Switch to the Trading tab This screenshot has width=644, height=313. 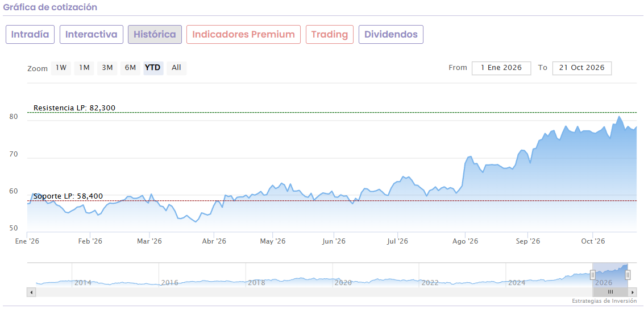coord(330,34)
